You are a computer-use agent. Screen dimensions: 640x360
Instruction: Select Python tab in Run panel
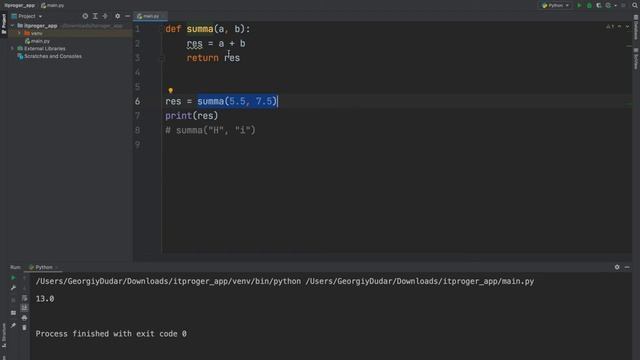click(x=43, y=267)
